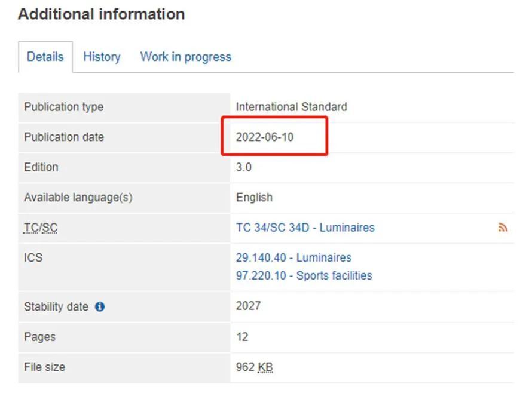Click the File size row label

(x=44, y=367)
